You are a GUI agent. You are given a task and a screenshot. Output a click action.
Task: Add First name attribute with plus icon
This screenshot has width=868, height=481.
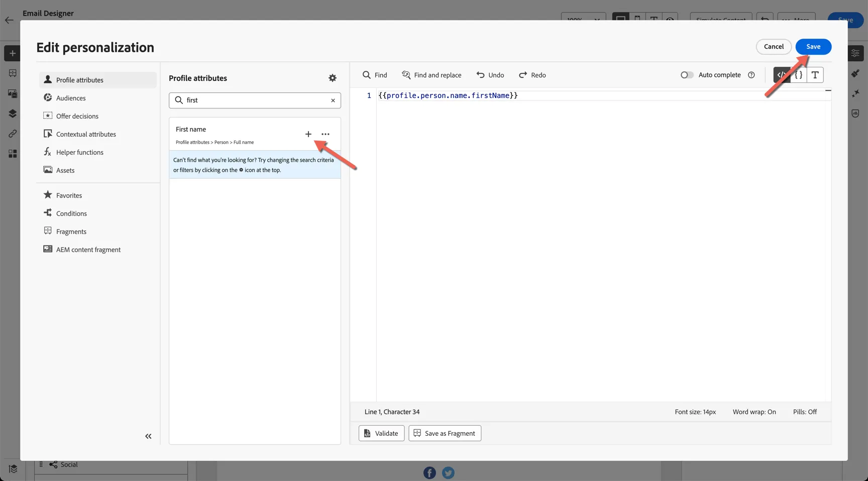[308, 134]
